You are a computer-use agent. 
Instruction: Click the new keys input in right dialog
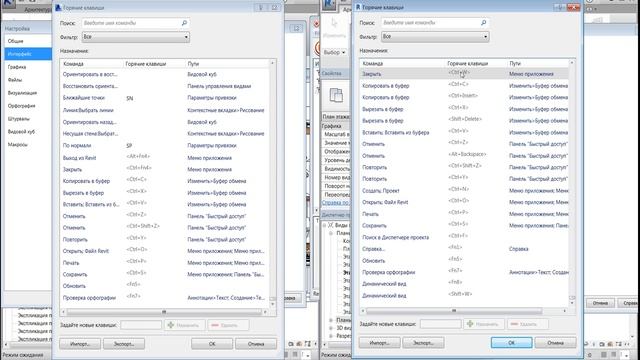[x=441, y=324]
